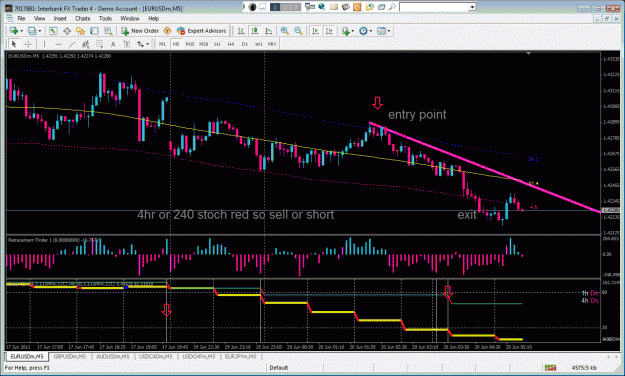Open the Tools menu
The image size is (625, 376).
[105, 18]
